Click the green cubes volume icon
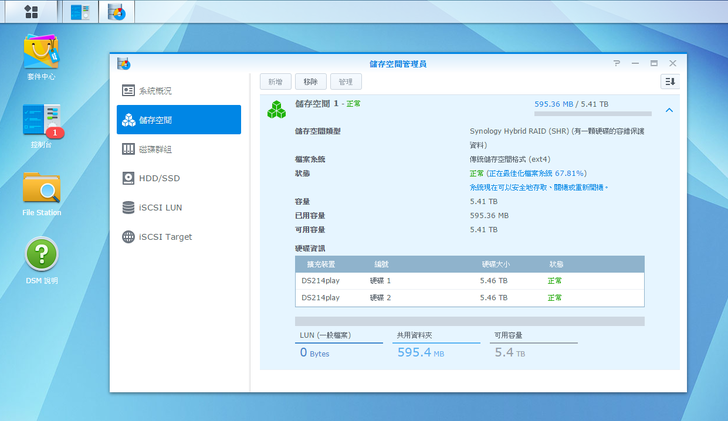 [x=276, y=109]
